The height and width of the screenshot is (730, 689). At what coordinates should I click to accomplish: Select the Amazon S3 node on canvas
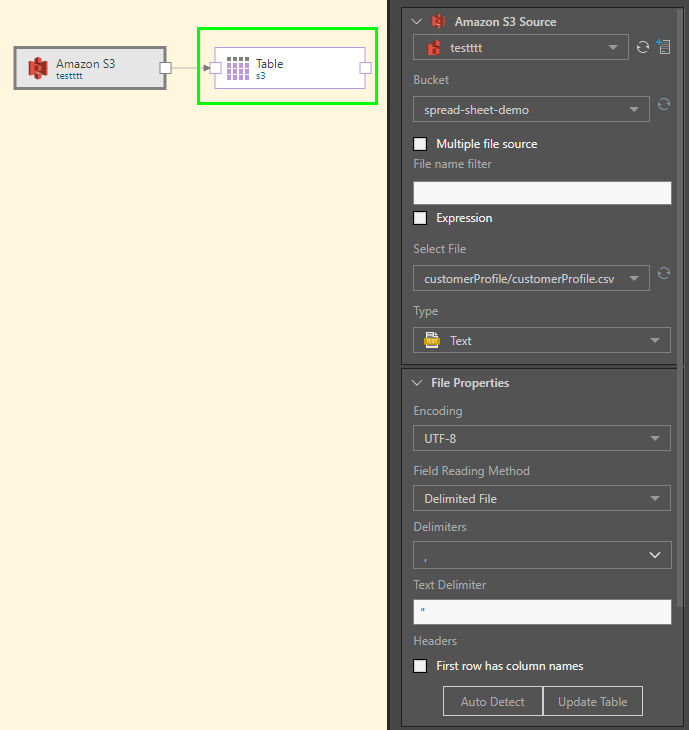(90, 68)
